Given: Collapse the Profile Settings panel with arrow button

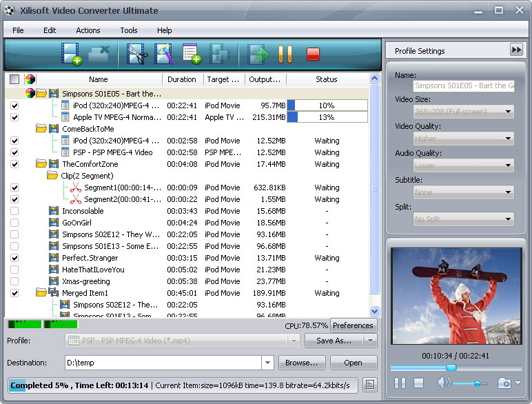Looking at the screenshot, I should click(516, 50).
